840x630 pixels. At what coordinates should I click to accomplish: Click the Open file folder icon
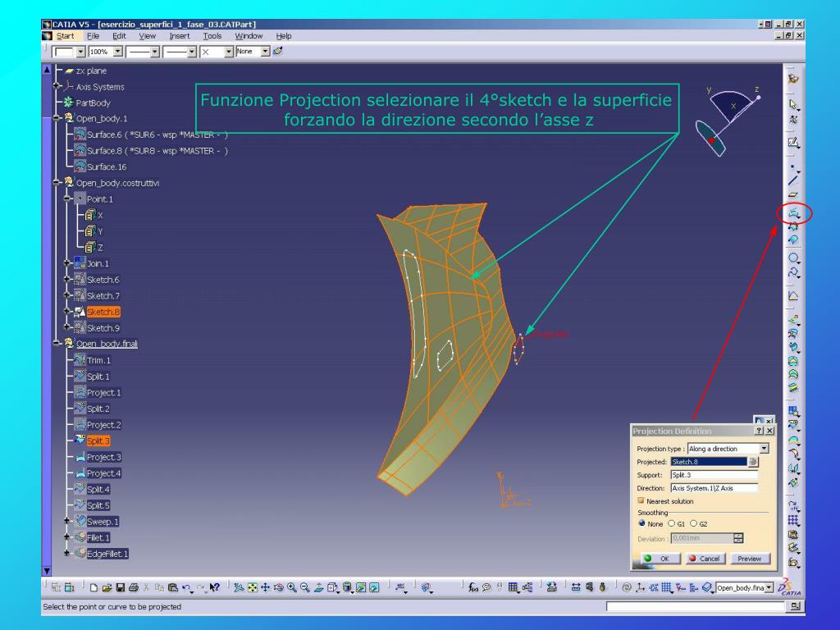[x=107, y=587]
